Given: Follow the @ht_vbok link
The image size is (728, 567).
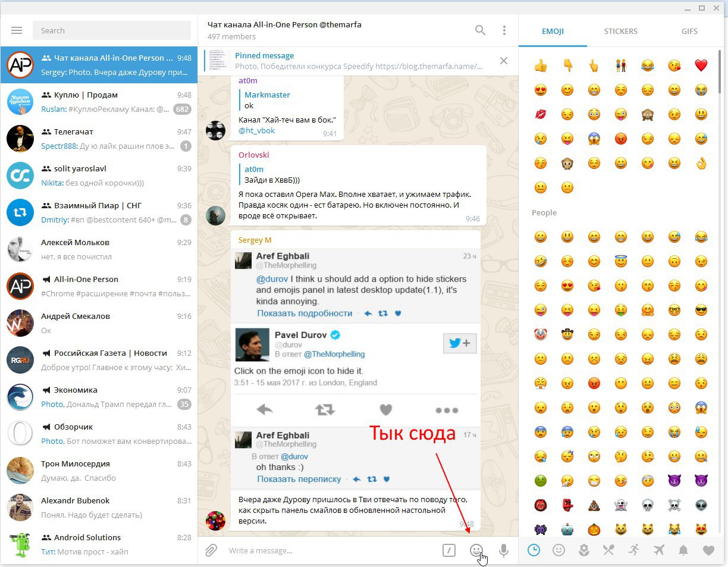Looking at the screenshot, I should tap(257, 130).
